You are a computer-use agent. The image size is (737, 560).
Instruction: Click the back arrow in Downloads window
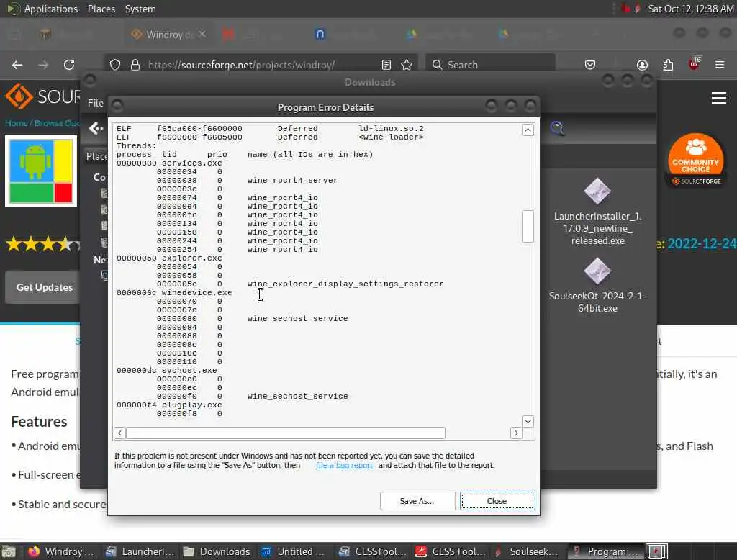[x=96, y=128]
